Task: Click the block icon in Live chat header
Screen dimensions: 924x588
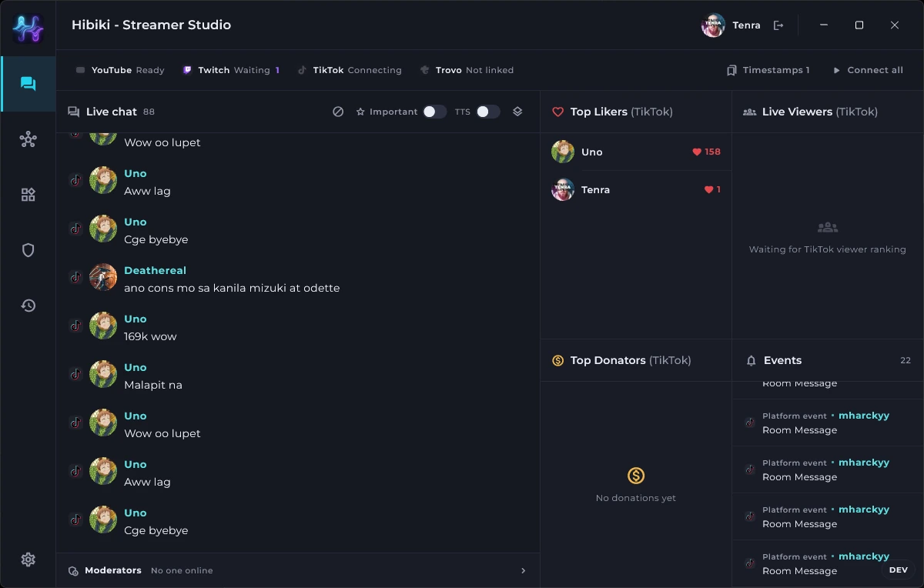Action: 338,112
